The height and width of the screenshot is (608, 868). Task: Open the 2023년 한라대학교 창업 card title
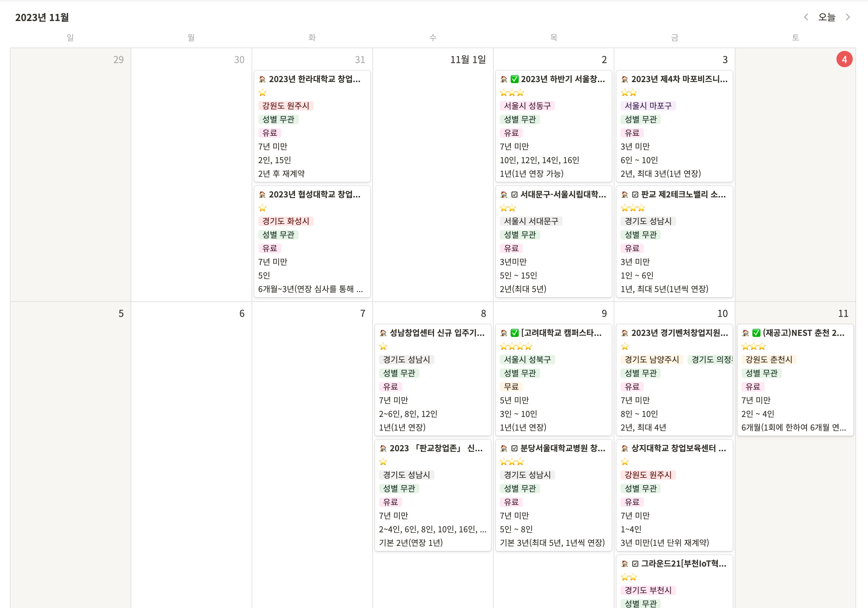click(x=315, y=79)
